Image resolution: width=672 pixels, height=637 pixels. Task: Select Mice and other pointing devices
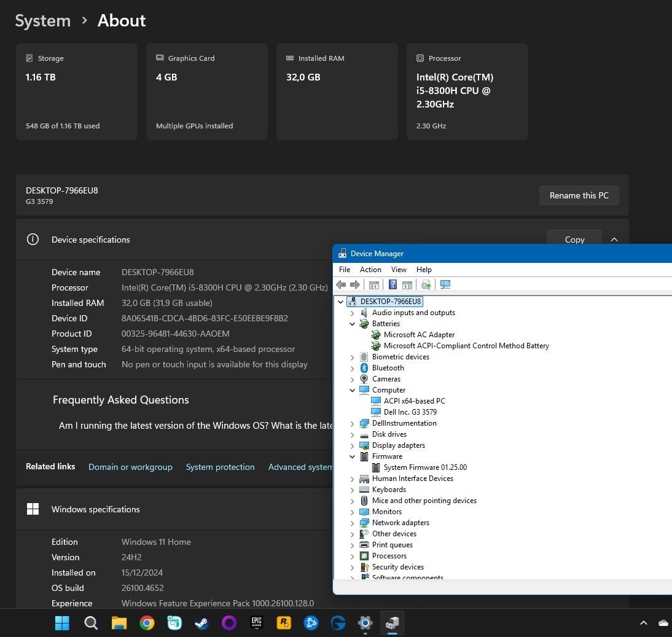click(424, 501)
